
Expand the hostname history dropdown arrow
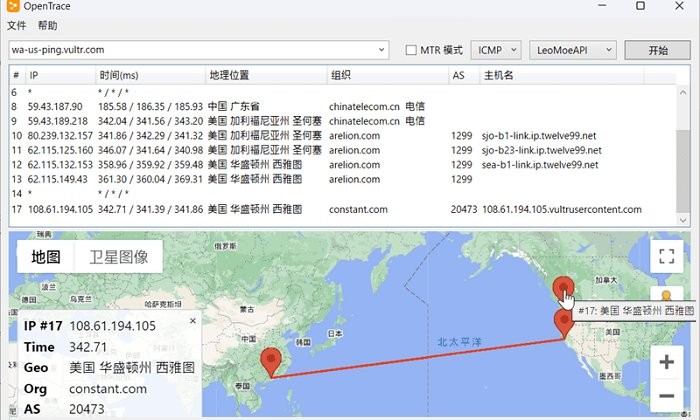pyautogui.click(x=381, y=50)
